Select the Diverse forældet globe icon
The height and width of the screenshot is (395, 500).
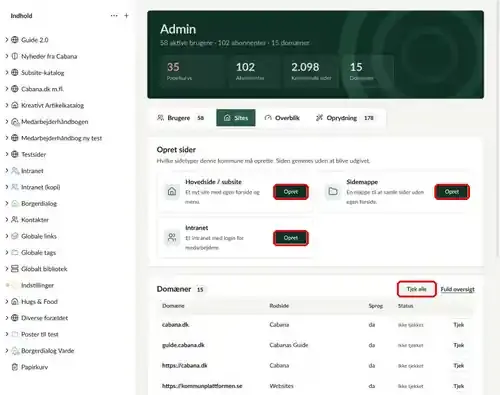tap(15, 318)
